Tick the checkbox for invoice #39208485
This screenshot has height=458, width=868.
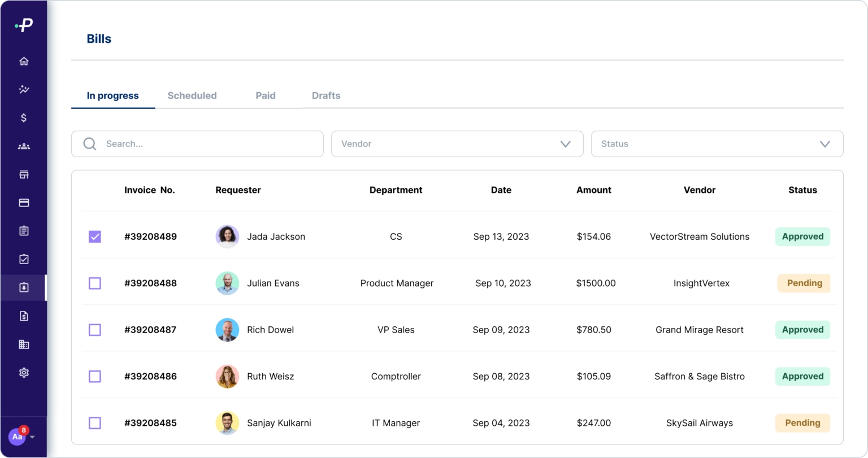point(95,423)
